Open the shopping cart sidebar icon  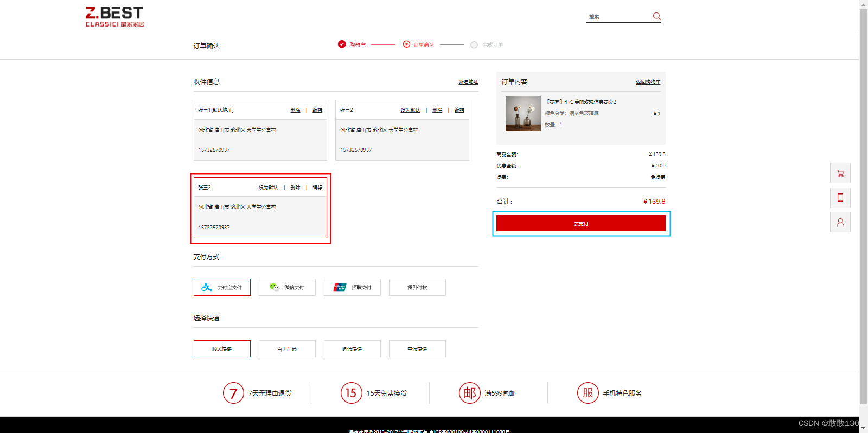pyautogui.click(x=840, y=173)
